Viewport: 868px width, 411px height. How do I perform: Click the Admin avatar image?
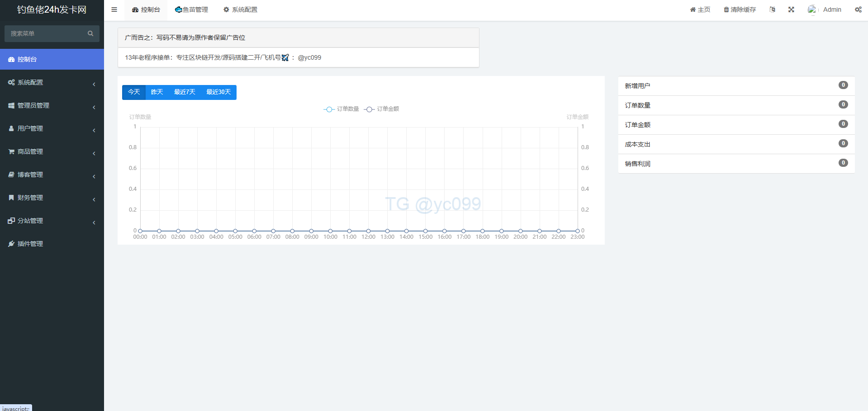[812, 9]
